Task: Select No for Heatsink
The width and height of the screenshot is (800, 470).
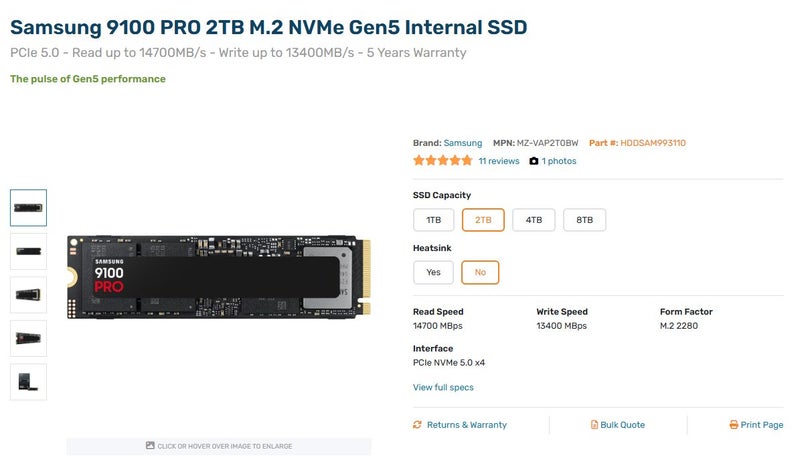Action: tap(480, 272)
